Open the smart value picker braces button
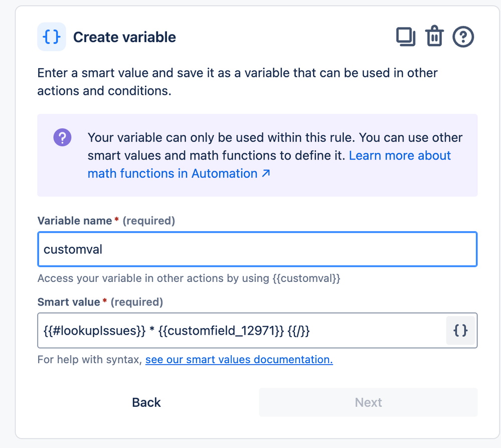The height and width of the screenshot is (448, 501). (460, 330)
